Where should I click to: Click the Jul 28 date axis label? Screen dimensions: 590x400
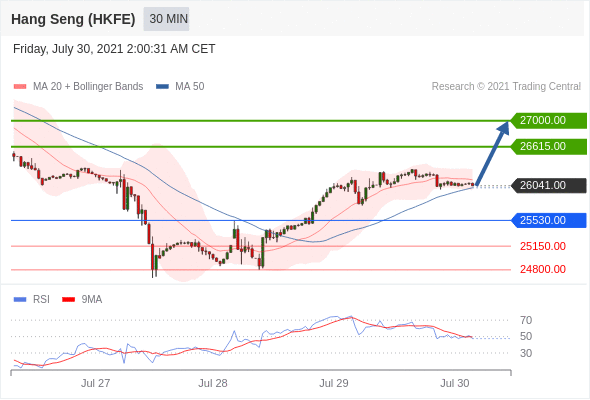click(213, 383)
